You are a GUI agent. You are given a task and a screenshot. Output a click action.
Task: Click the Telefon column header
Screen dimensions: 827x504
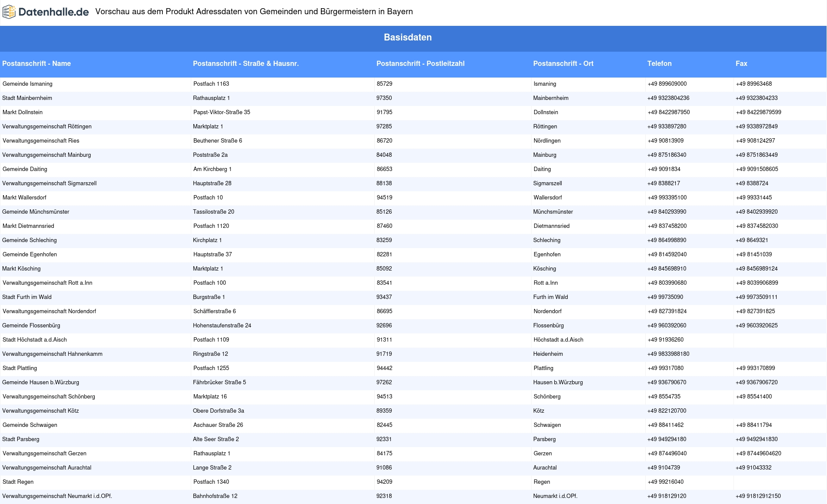pos(659,63)
